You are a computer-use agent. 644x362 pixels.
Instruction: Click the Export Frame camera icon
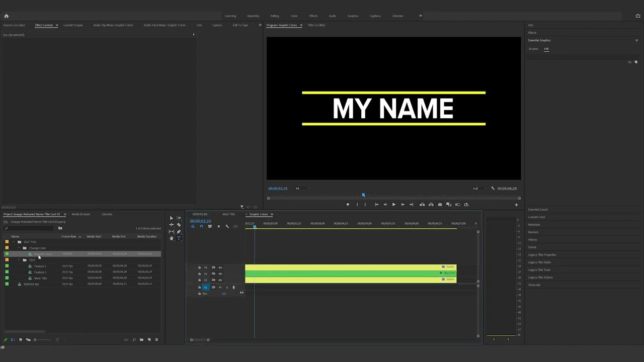tap(439, 205)
